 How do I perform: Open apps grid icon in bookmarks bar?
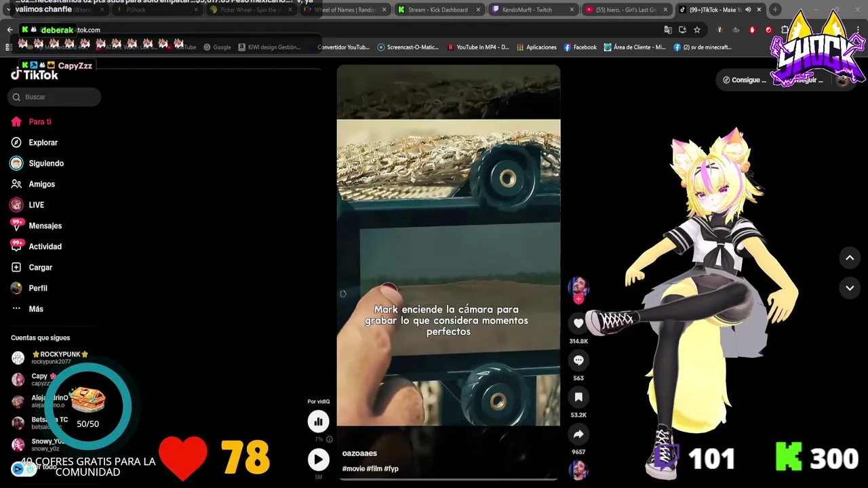pos(8,47)
